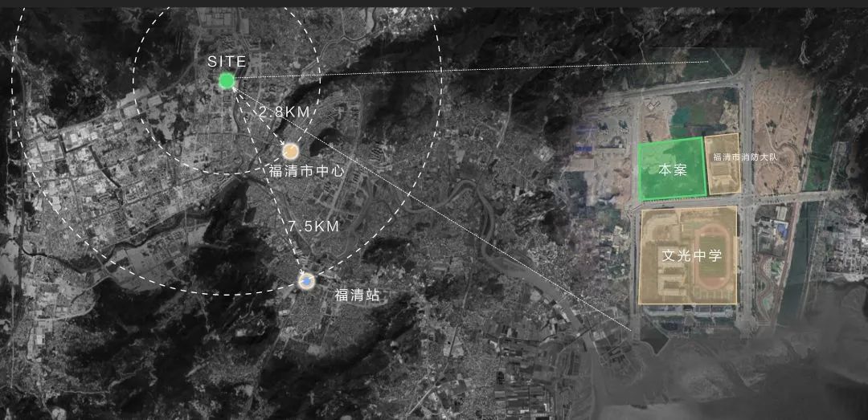Click the road intersection right of fire brigade

point(748,199)
